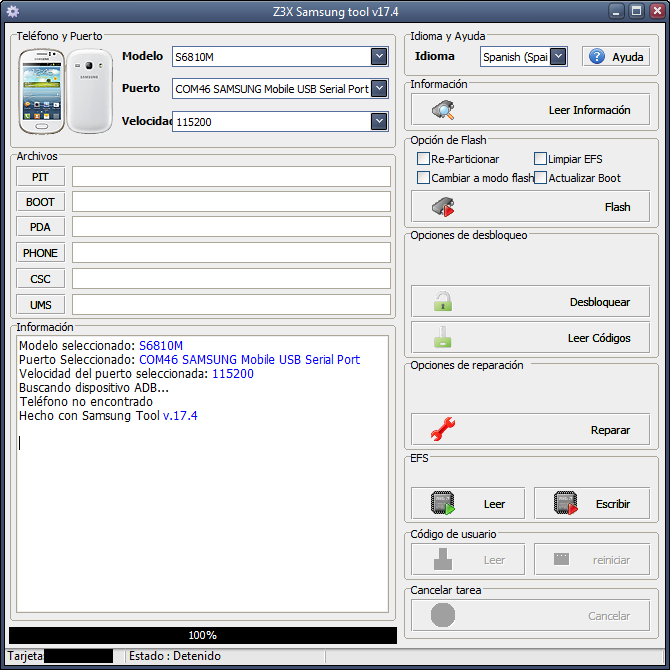Enable the Re-Particionar checkbox
Viewport: 670px width, 670px height.
423,159
